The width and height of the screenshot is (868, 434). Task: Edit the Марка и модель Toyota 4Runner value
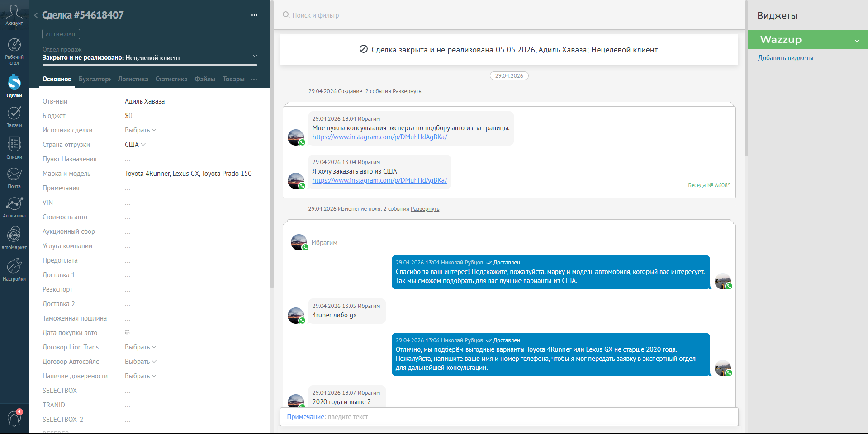[188, 174]
